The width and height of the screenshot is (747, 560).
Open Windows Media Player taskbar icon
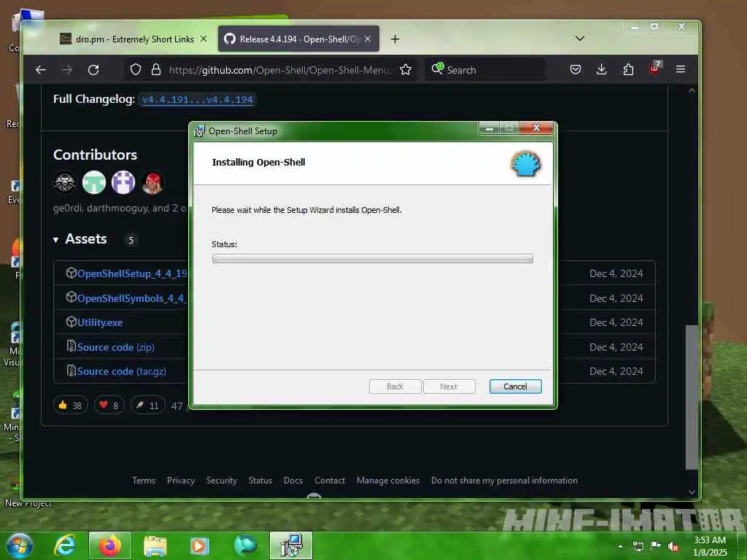pyautogui.click(x=200, y=545)
